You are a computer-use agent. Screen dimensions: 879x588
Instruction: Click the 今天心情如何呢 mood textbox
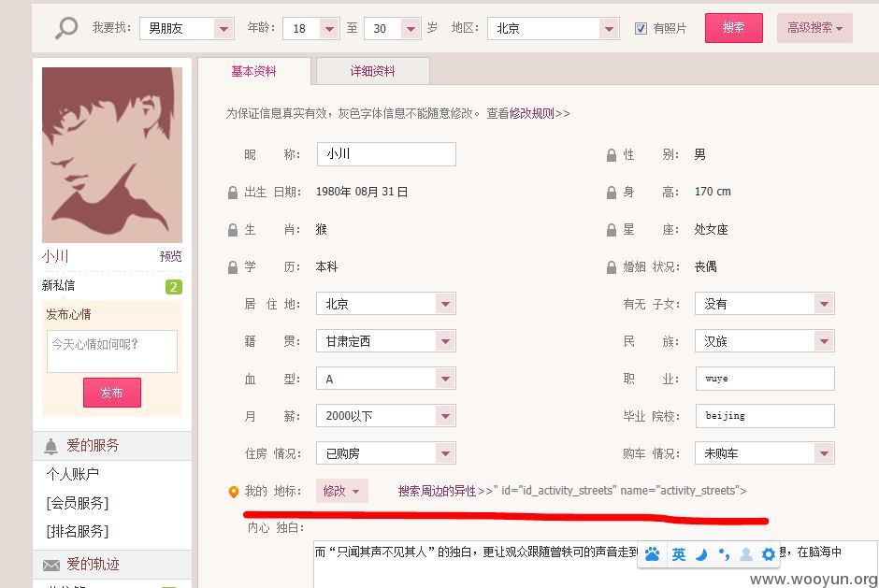tap(112, 351)
